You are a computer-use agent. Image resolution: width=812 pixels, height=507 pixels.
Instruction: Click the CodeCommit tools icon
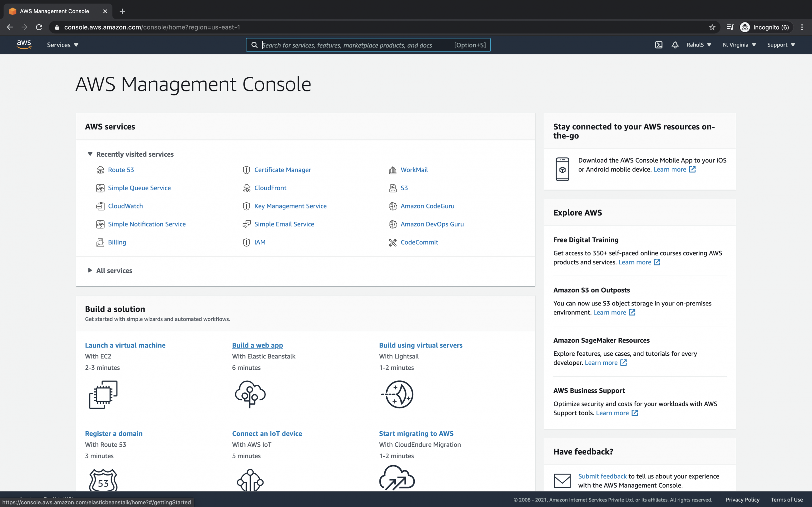[x=393, y=242]
